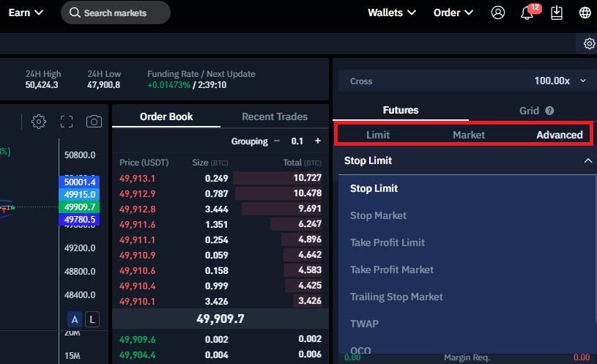Click the Total (BTC) column header
Viewport: 597px width, 364px height.
coord(302,163)
